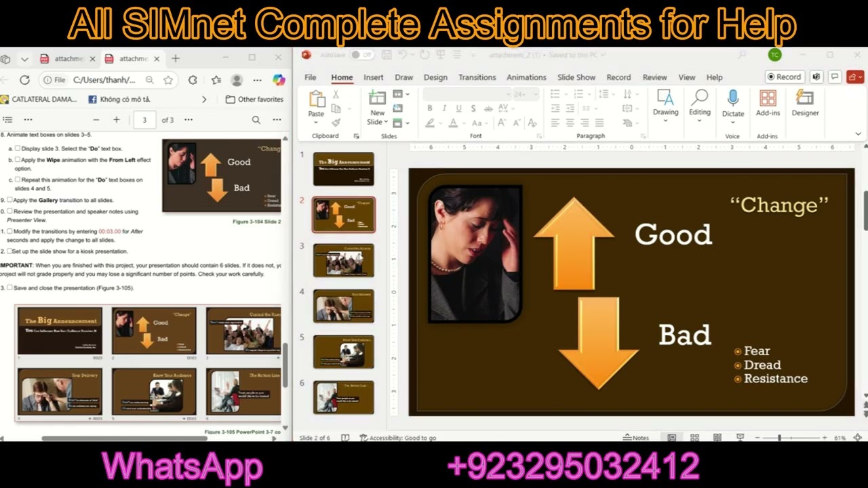Click the Copilot icon in Edge toolbar

pyautogui.click(x=279, y=80)
